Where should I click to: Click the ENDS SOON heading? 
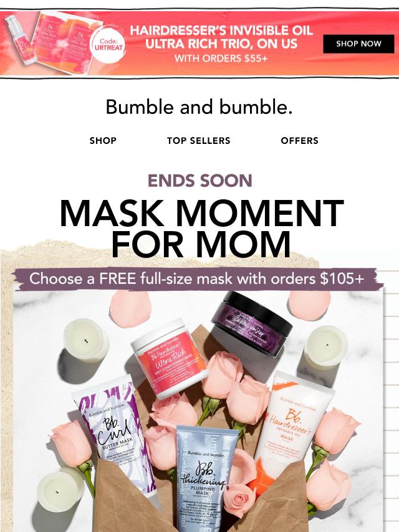click(200, 181)
